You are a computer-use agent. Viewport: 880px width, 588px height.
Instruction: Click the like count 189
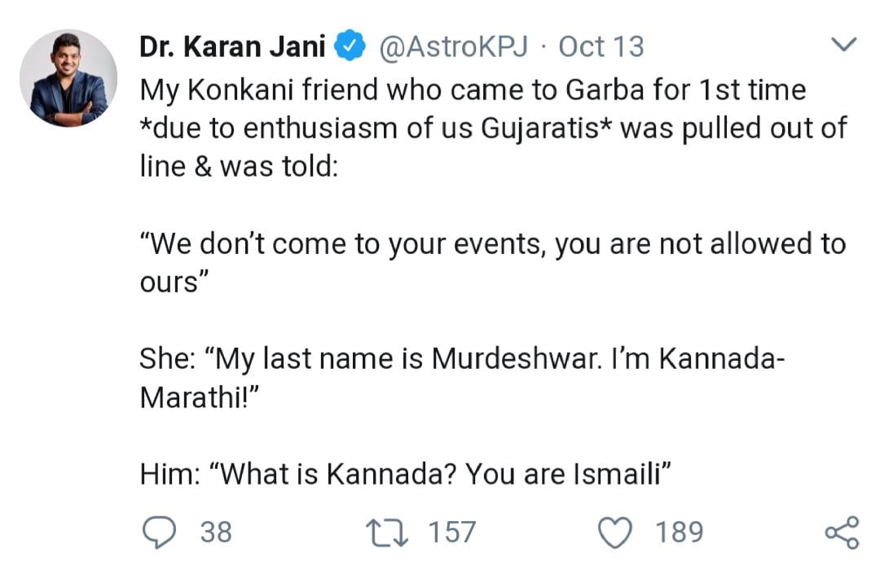tap(680, 532)
